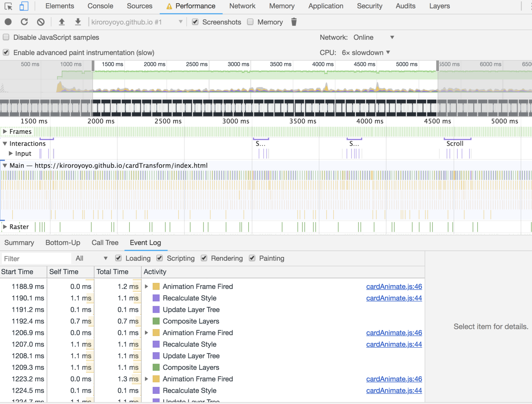The width and height of the screenshot is (532, 404).
Task: Expand the Raster track
Action: point(5,226)
